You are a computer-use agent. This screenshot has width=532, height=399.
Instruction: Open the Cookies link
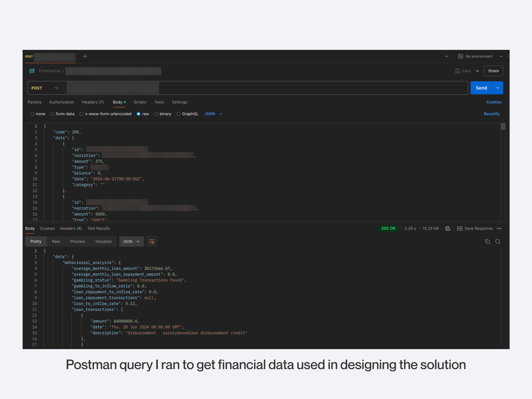(494, 102)
